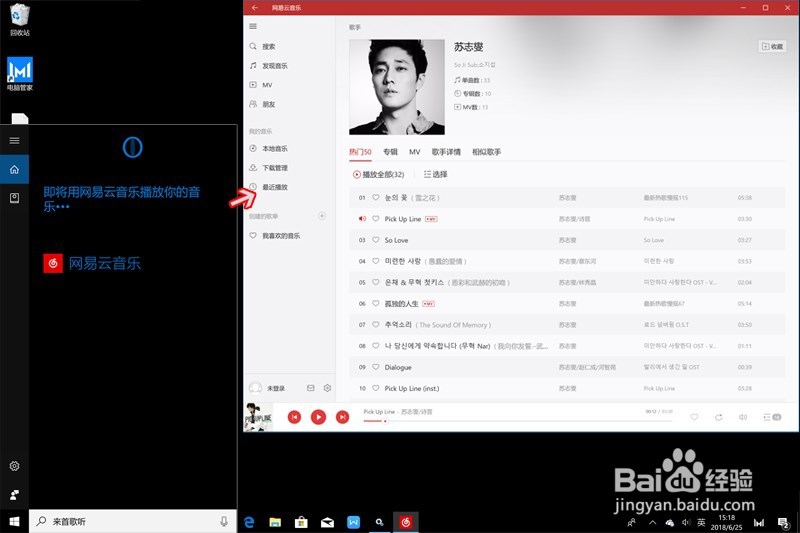Open the Windows Start button
The width and height of the screenshot is (800, 533).
click(14, 521)
